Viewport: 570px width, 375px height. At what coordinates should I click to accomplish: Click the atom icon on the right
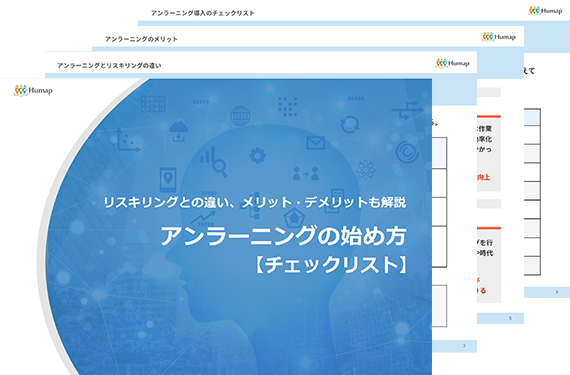click(x=365, y=170)
